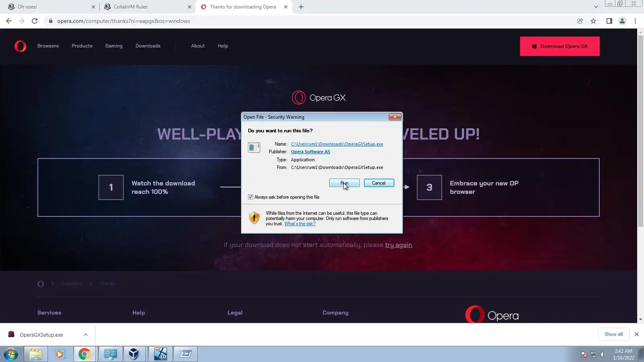Close the 'CollabVM Rules' tab
644x362 pixels.
click(x=190, y=7)
